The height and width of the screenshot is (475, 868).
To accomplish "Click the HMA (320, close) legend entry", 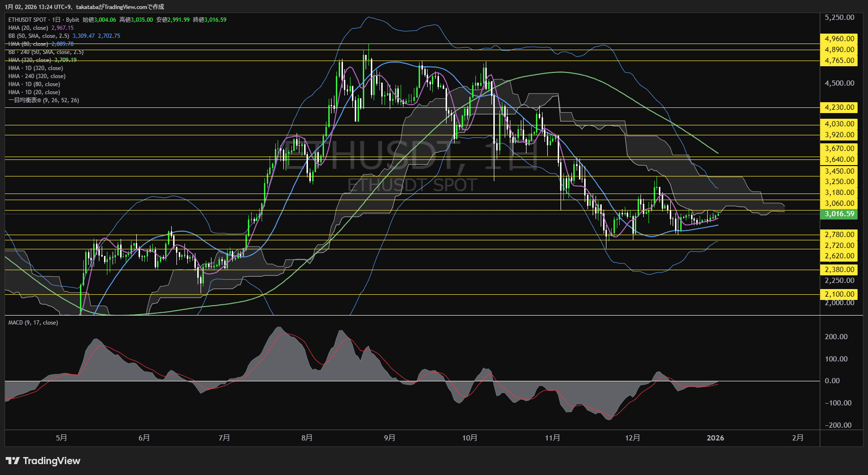I will point(30,60).
